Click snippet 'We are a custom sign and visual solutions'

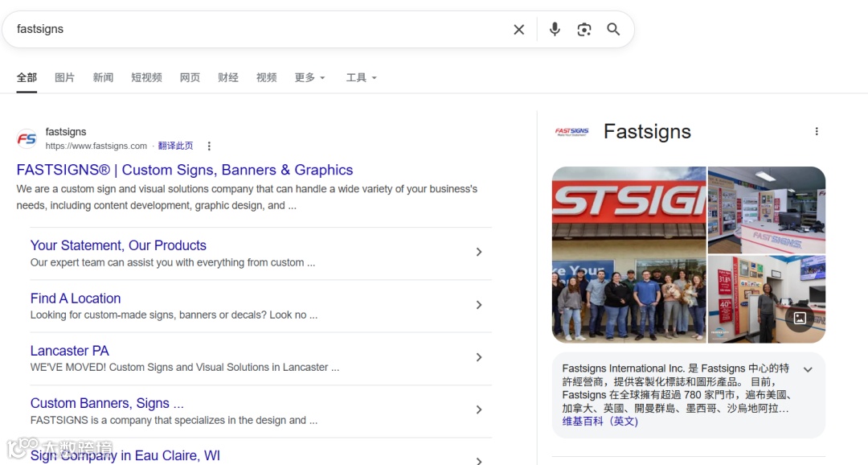point(247,197)
